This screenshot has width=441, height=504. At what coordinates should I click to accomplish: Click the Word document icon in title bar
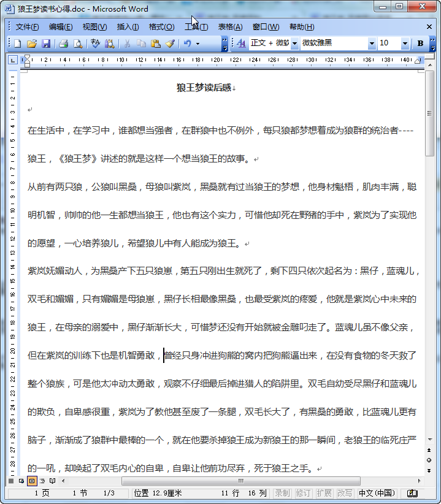[x=10, y=9]
